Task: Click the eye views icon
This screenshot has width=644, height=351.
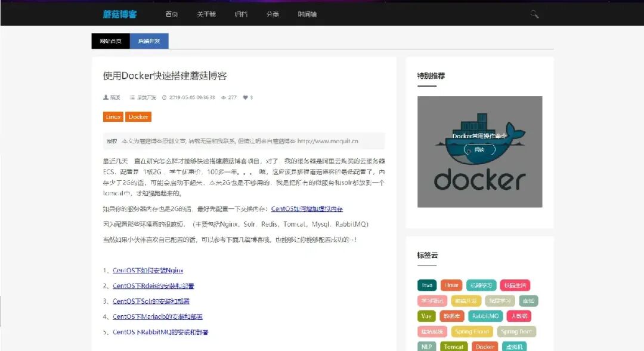Action: (224, 97)
